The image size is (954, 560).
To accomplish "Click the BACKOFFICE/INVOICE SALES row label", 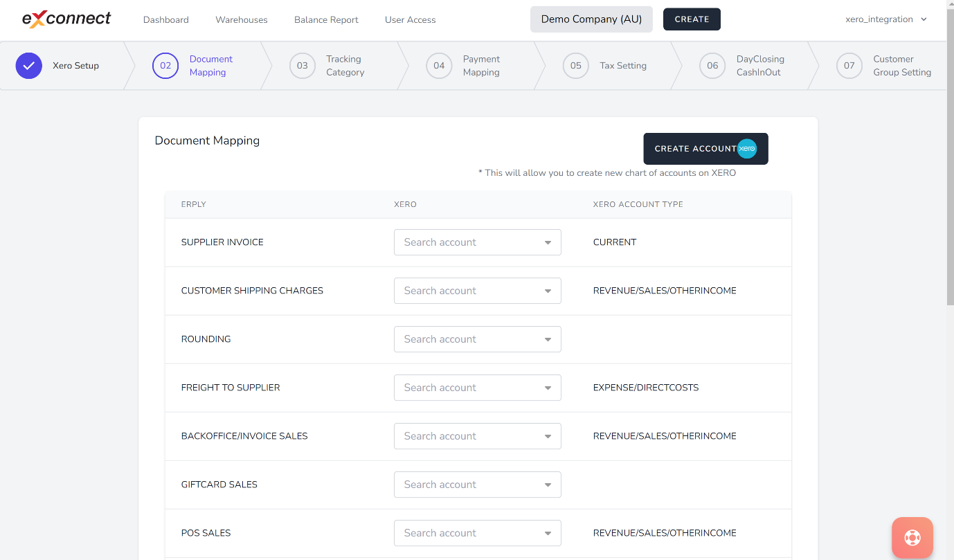I will [x=244, y=436].
